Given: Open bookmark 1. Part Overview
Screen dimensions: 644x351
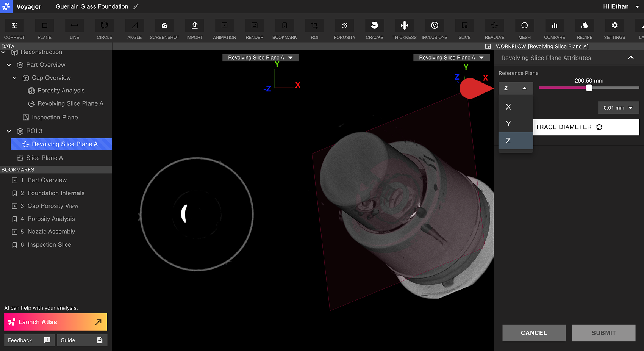Looking at the screenshot, I should point(39,180).
